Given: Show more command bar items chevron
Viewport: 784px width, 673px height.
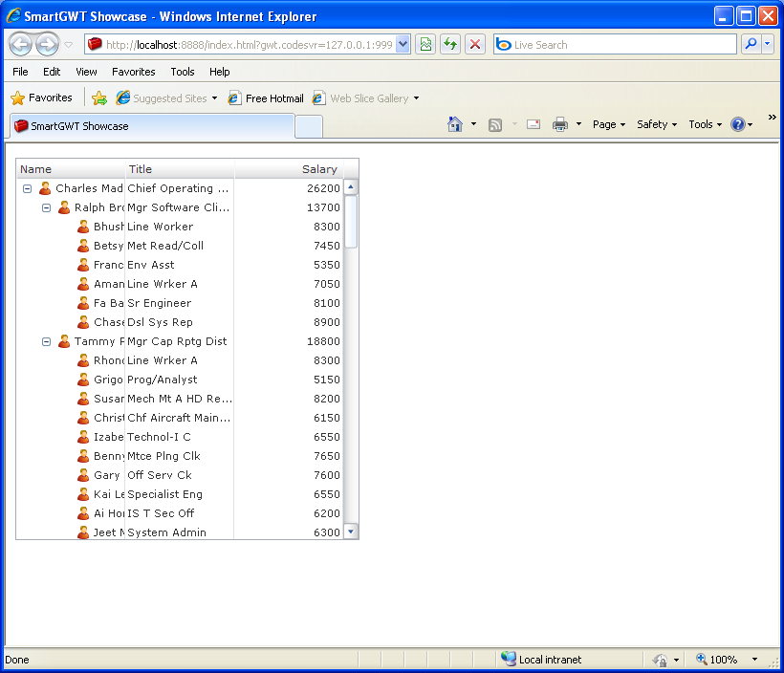Looking at the screenshot, I should 772,117.
